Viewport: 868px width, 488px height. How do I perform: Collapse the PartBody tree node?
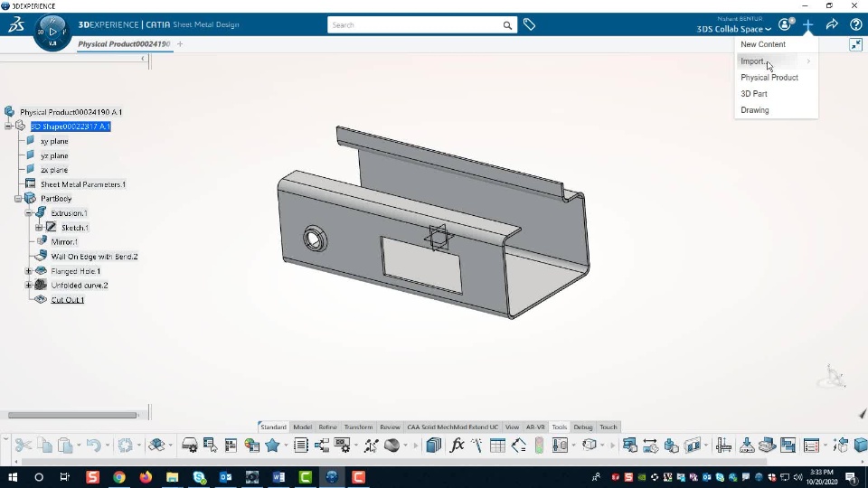click(x=18, y=199)
